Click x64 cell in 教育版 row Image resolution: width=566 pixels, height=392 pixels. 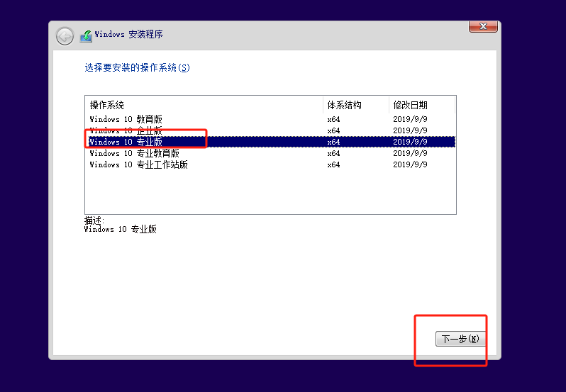[x=333, y=119]
